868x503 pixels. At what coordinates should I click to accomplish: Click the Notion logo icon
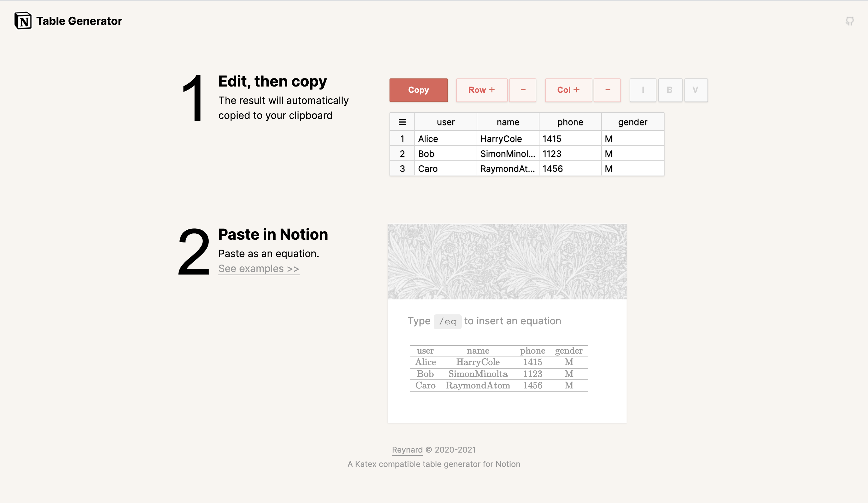(23, 20)
